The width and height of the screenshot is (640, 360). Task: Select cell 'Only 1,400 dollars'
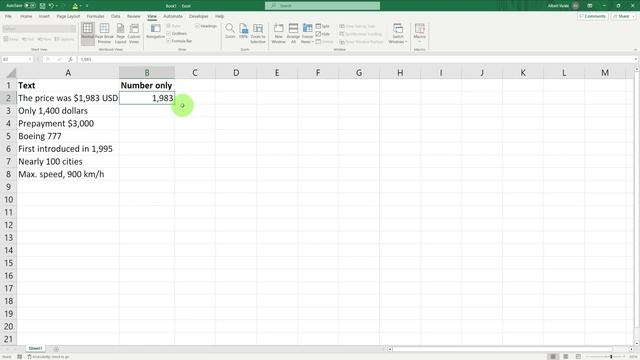[68, 111]
